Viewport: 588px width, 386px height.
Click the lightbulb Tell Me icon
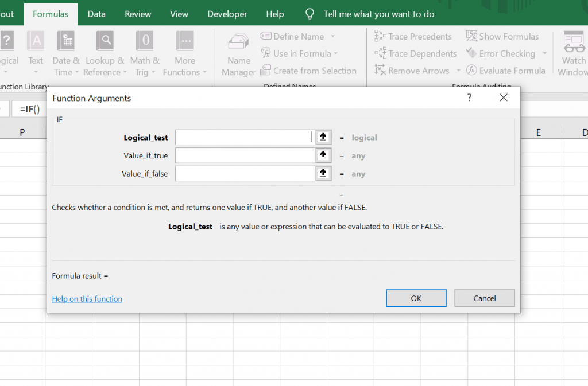point(310,14)
